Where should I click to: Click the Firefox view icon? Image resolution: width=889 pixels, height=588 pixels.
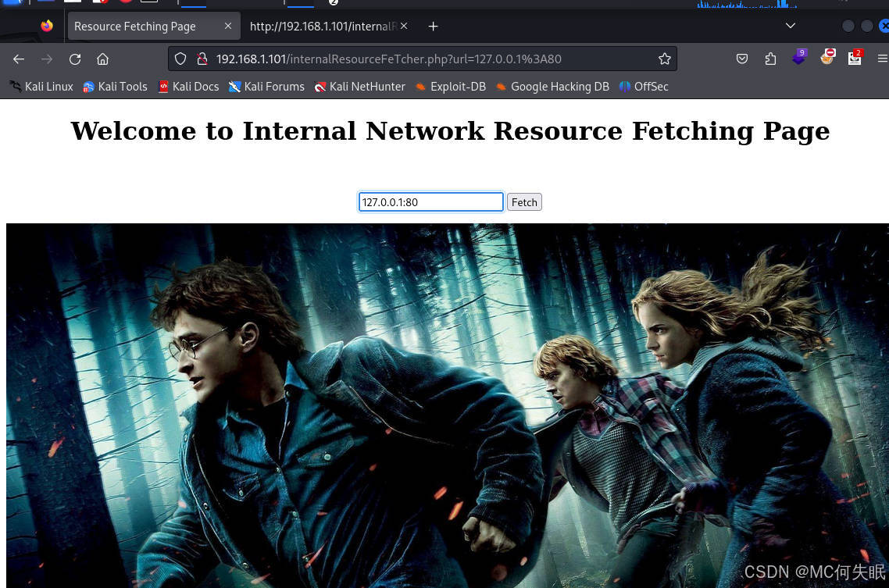[47, 26]
